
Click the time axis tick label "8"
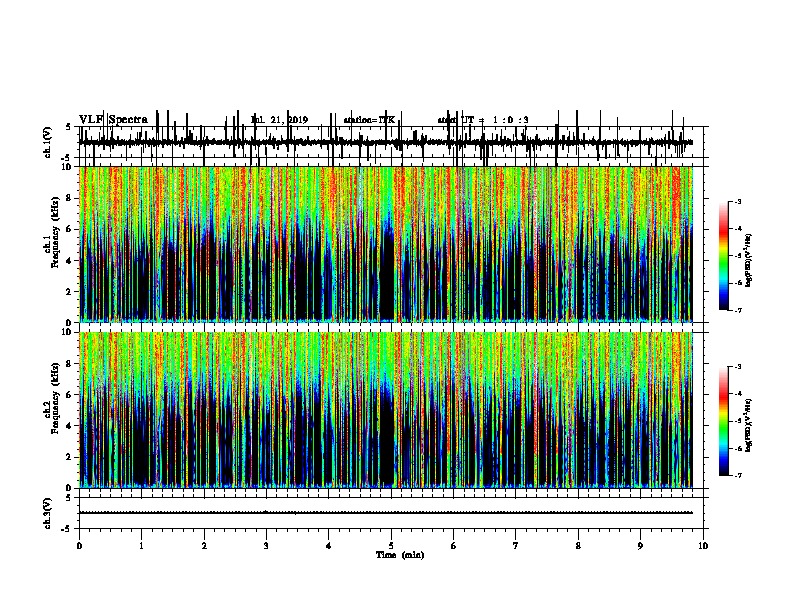(x=578, y=546)
